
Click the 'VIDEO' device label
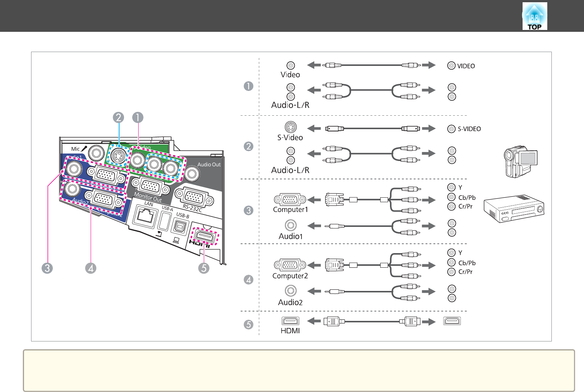coord(466,66)
